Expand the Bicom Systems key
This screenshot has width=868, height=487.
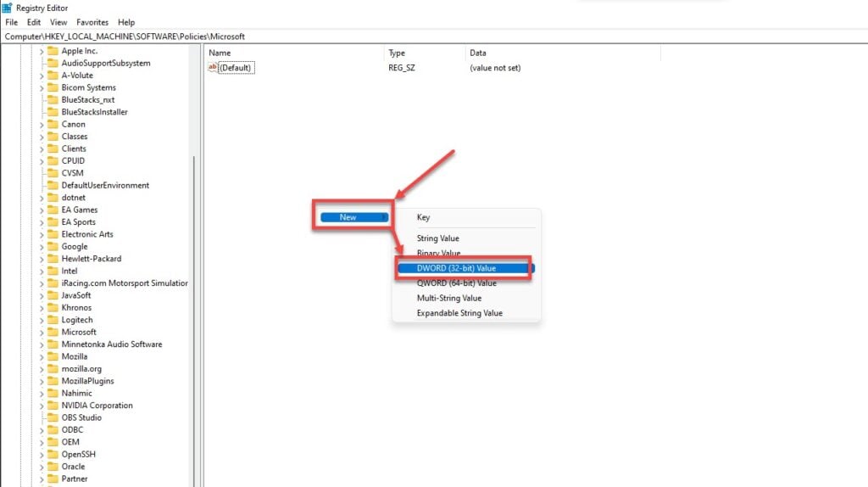pyautogui.click(x=42, y=88)
